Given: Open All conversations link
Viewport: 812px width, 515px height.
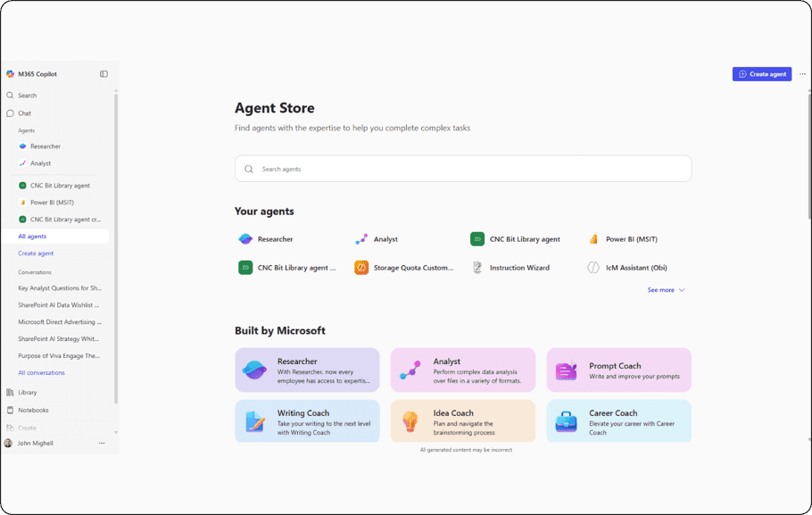Looking at the screenshot, I should point(41,372).
